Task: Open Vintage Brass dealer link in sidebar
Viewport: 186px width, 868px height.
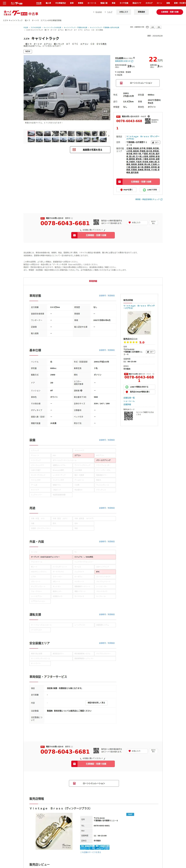Action: coord(139,307)
